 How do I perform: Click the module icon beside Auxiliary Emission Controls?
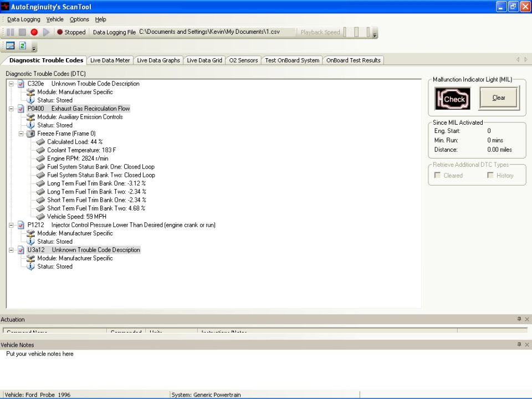[30, 117]
